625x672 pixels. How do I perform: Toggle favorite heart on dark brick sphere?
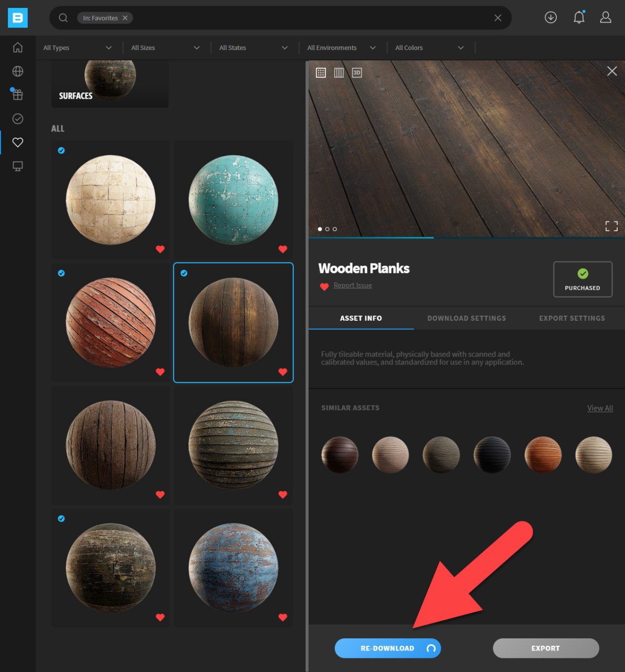point(160,617)
